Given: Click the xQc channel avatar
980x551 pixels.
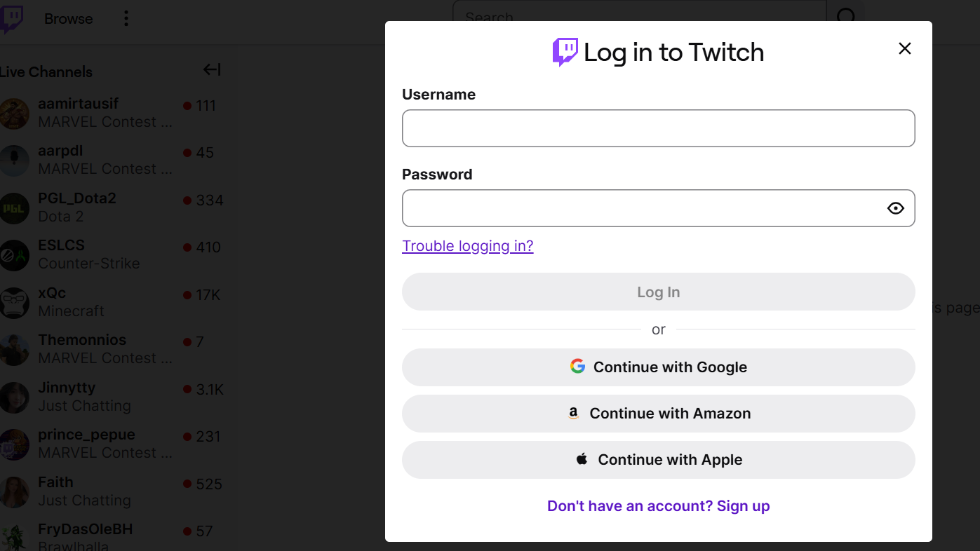Looking at the screenshot, I should tap(14, 302).
